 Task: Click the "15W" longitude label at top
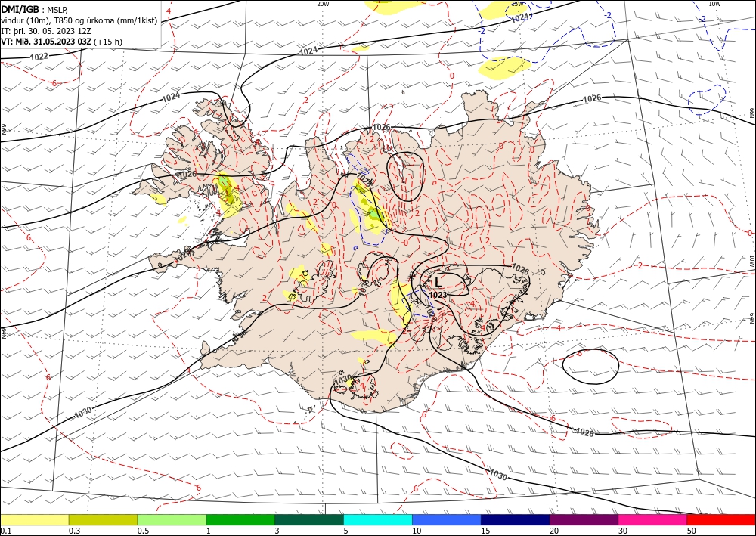(x=518, y=4)
